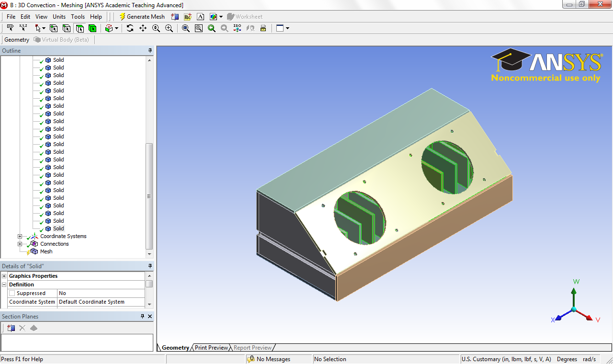Expand the Coordinate Systems tree node

click(20, 236)
